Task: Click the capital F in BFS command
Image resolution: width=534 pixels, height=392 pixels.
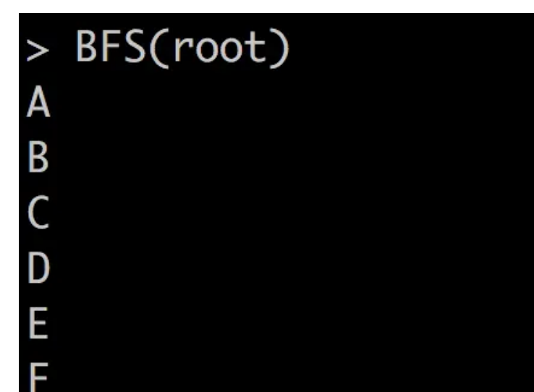Action: (110, 46)
